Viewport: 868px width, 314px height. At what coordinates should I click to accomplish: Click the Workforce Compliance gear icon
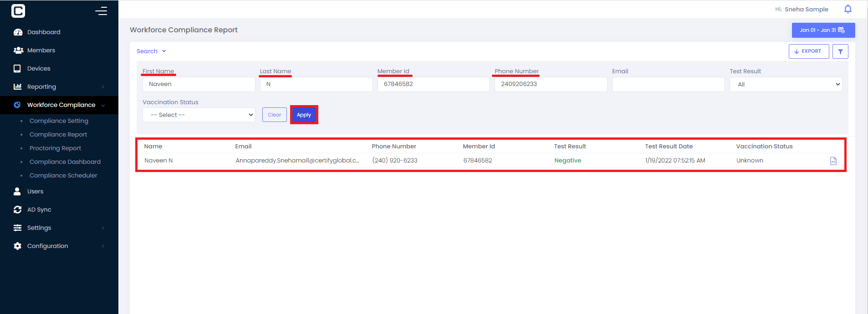point(17,105)
